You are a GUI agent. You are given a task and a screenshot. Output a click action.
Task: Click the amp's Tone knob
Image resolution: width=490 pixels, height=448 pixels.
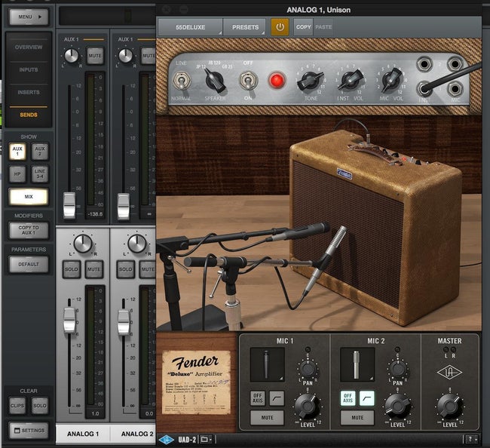click(x=309, y=80)
